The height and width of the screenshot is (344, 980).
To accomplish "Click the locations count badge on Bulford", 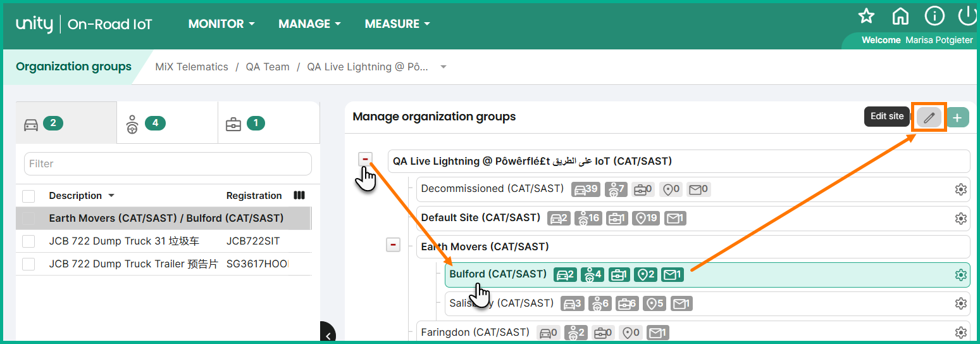I will [x=647, y=274].
